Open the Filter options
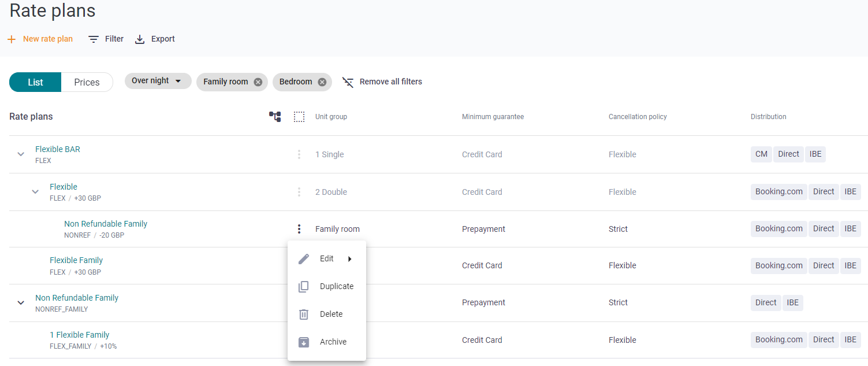 pyautogui.click(x=106, y=39)
